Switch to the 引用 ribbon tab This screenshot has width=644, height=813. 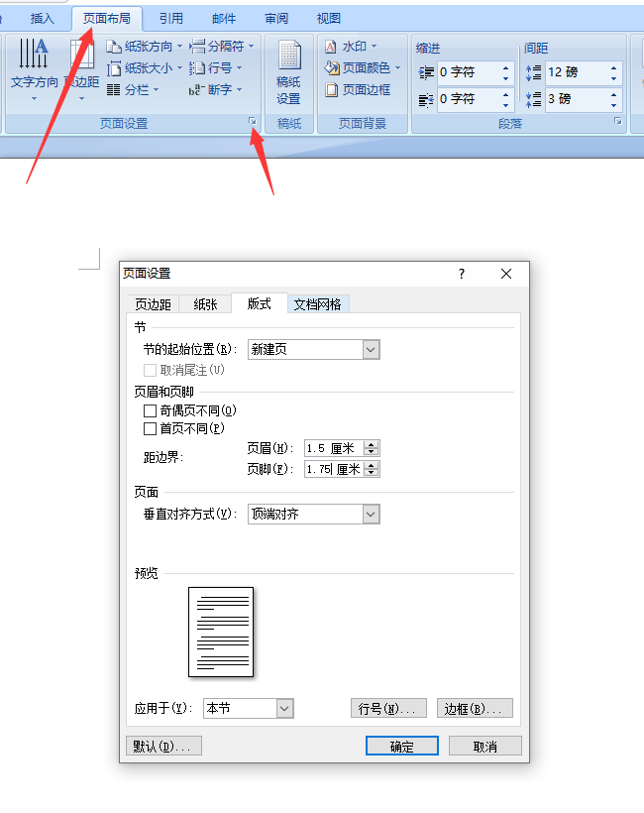point(171,19)
